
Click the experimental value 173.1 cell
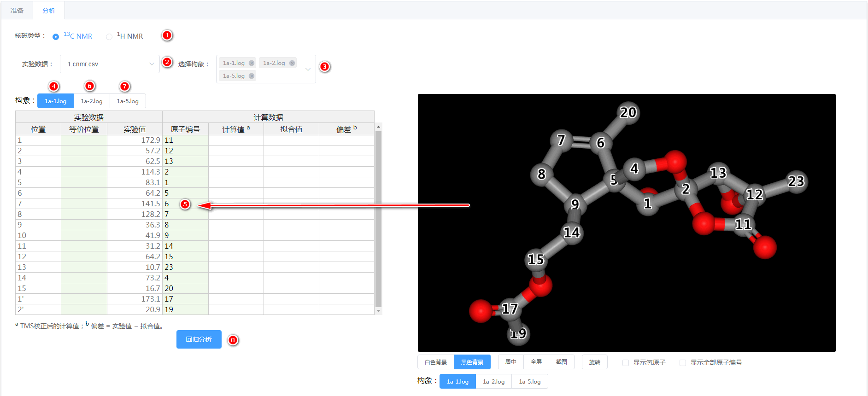(x=135, y=299)
